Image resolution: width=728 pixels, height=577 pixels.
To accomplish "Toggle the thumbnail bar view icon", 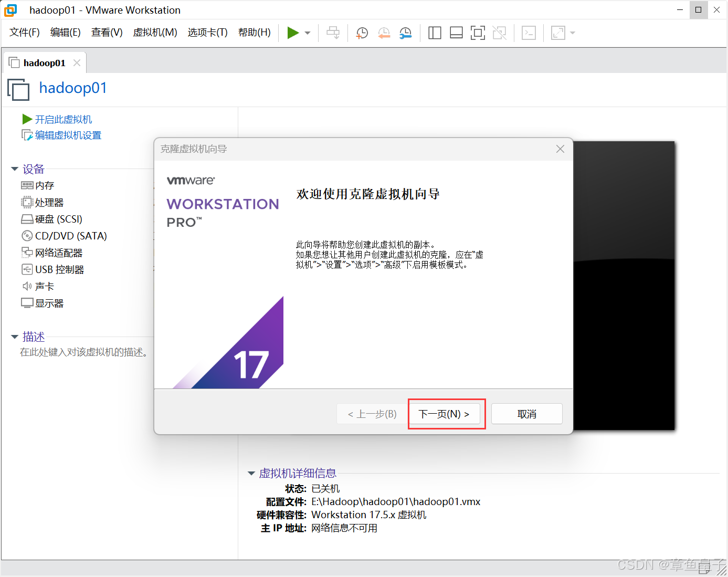I will pyautogui.click(x=456, y=33).
